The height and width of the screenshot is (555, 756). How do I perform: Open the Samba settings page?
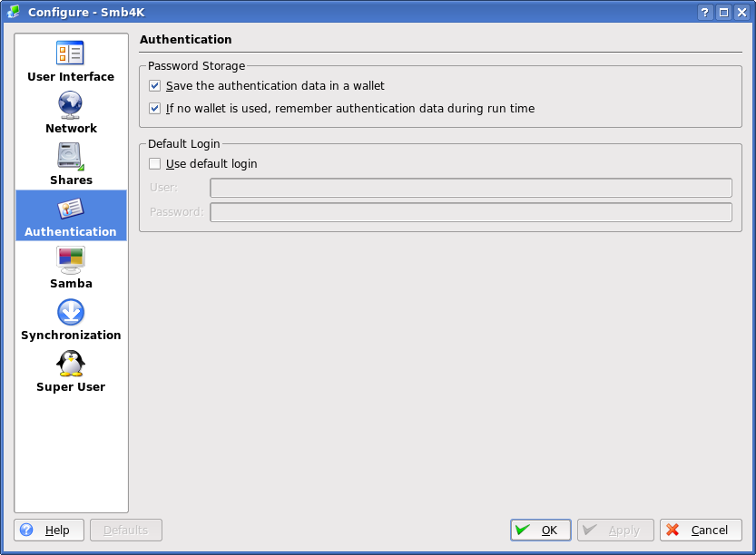[71, 268]
